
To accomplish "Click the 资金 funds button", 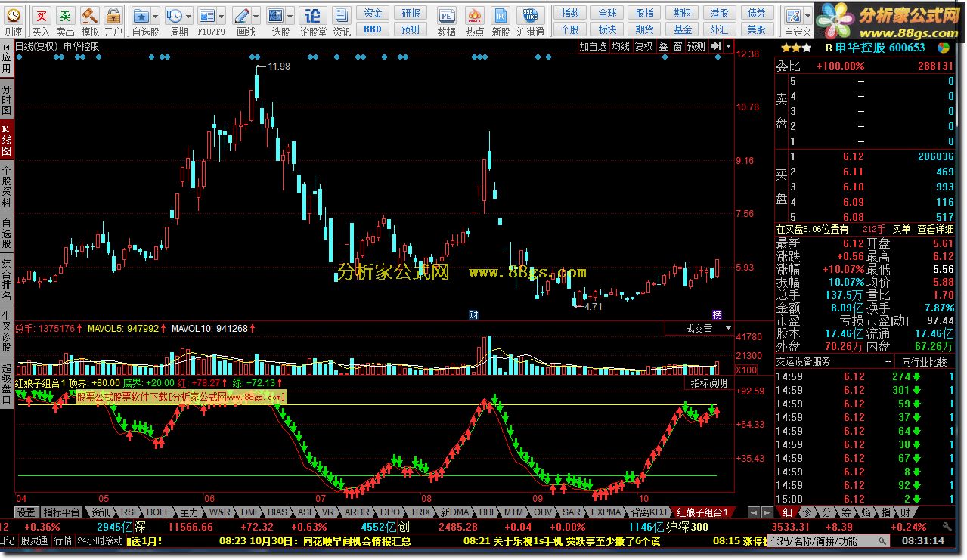I will 373,13.
